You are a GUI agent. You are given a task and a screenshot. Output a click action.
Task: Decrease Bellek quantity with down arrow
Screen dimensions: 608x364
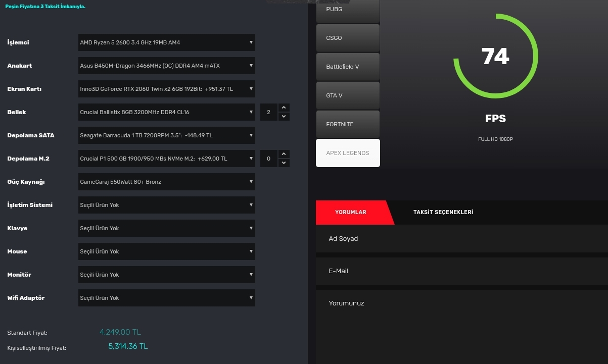[x=284, y=117]
